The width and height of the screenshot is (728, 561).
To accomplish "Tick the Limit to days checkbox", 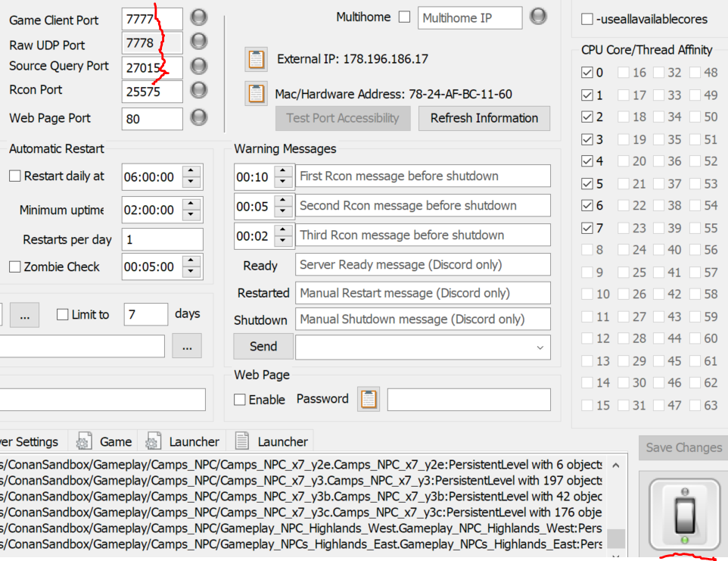I will [x=62, y=314].
